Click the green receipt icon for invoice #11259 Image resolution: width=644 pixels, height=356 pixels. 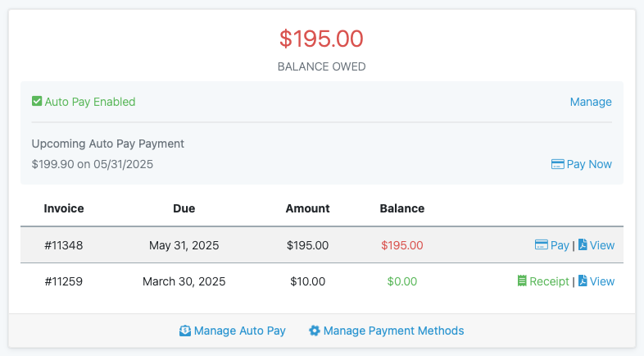521,281
